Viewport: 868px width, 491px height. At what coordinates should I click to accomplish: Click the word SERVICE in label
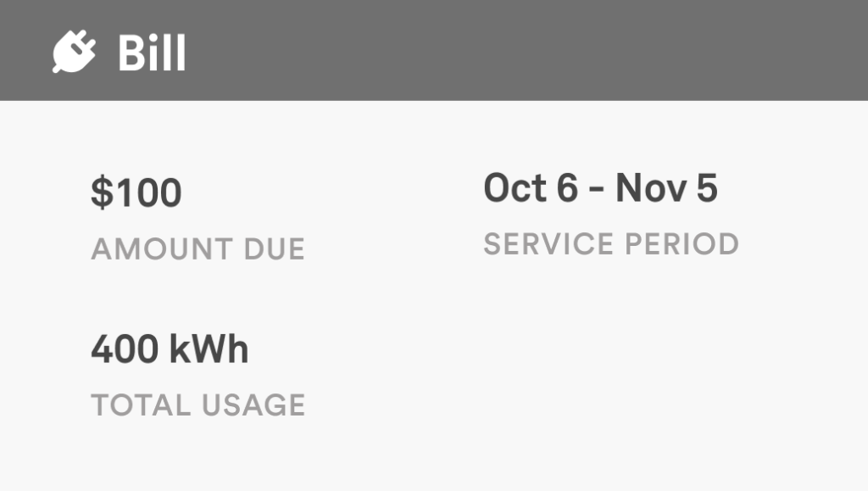tap(548, 244)
